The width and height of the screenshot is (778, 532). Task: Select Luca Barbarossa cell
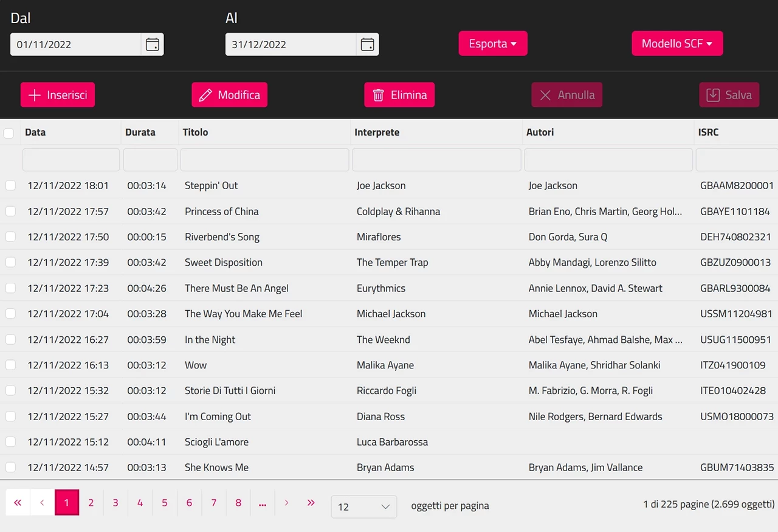(x=392, y=442)
